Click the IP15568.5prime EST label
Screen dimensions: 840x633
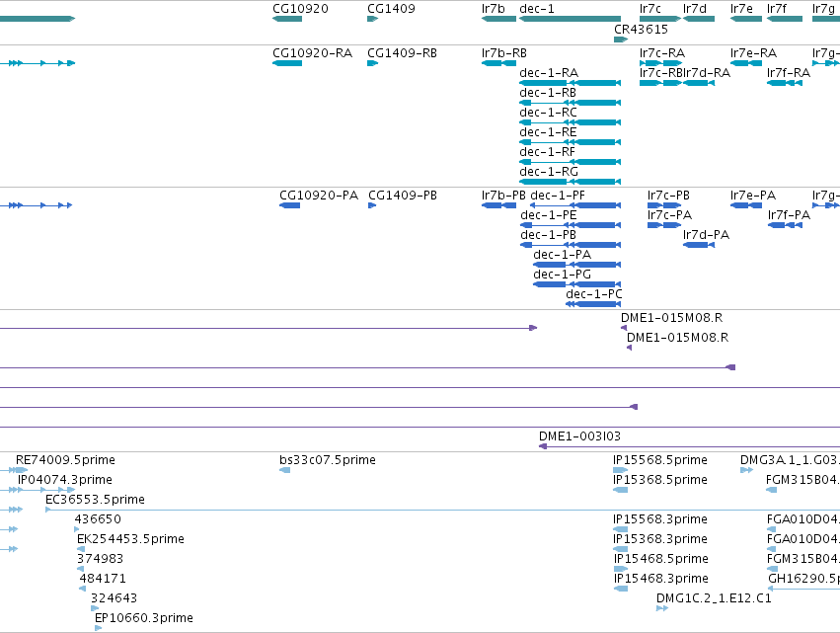coord(660,460)
